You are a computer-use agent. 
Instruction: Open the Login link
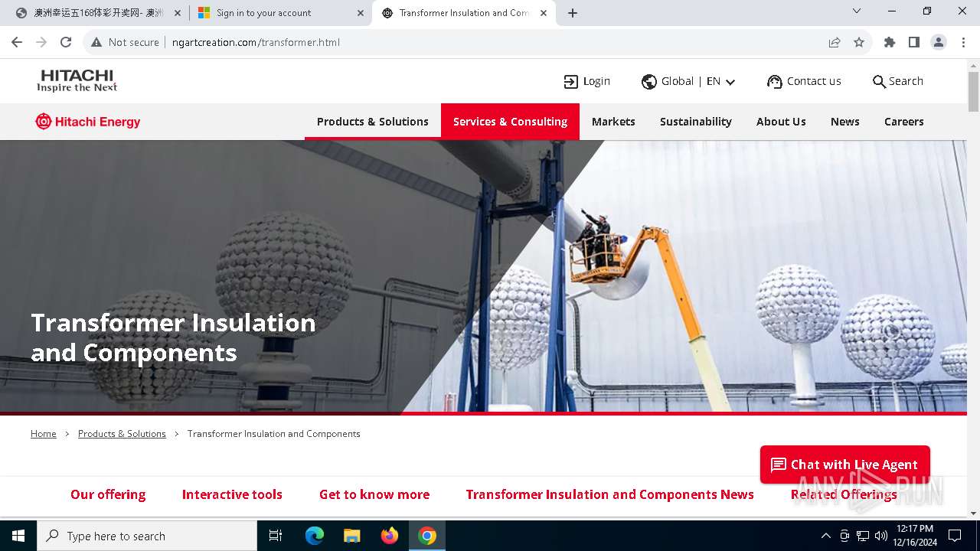tap(587, 81)
